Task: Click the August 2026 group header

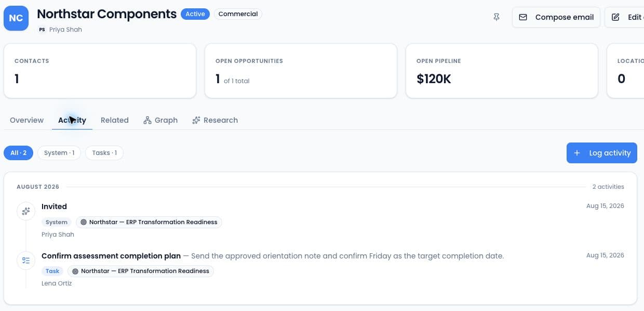Action: pyautogui.click(x=38, y=187)
